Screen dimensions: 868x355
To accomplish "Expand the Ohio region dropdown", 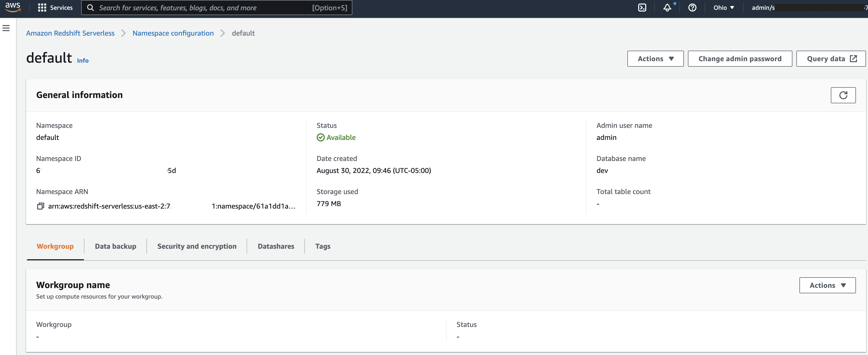I will pyautogui.click(x=723, y=8).
